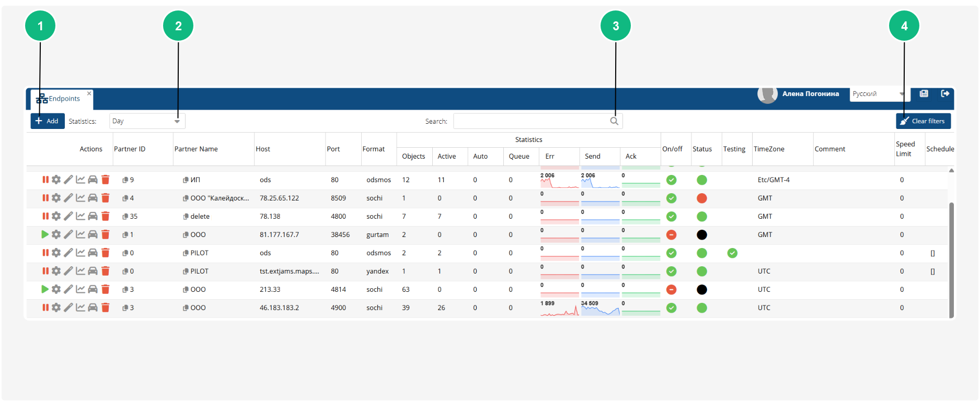980x402 pixels.
Task: Click the car icon in ИП row
Action: pos(93,180)
